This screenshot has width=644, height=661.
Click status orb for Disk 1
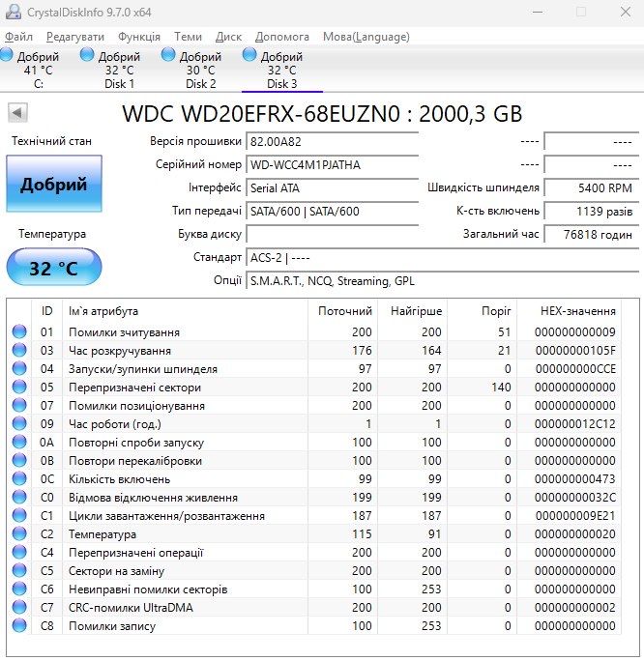coord(87,54)
